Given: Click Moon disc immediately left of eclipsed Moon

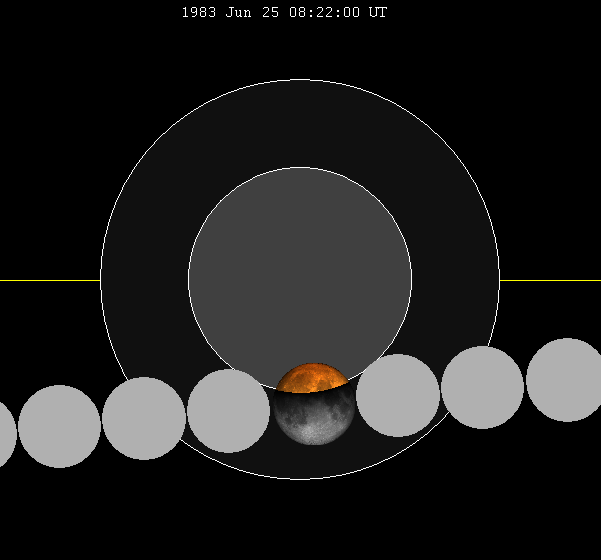Looking at the screenshot, I should coord(228,411).
